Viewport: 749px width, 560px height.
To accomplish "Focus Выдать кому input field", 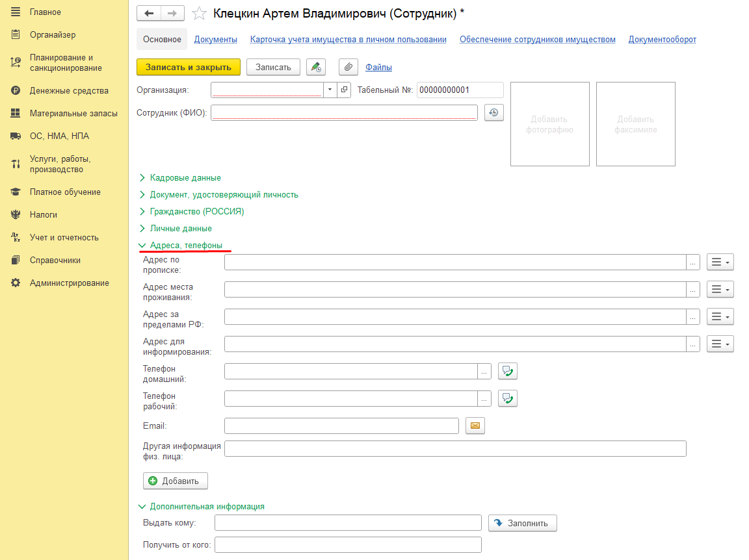I will (x=348, y=523).
